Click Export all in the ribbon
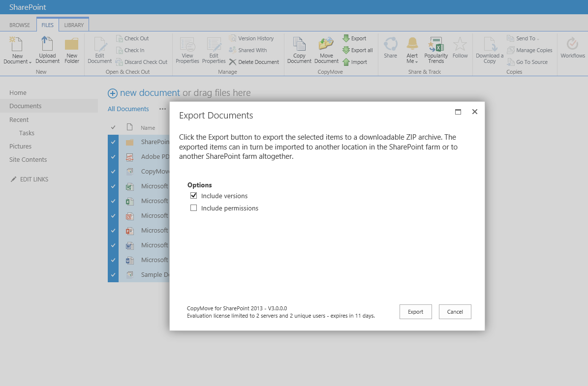The width and height of the screenshot is (588, 386). tap(358, 50)
